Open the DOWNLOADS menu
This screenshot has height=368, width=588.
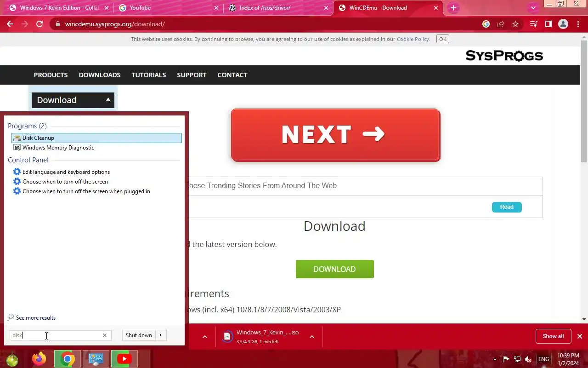(x=99, y=75)
